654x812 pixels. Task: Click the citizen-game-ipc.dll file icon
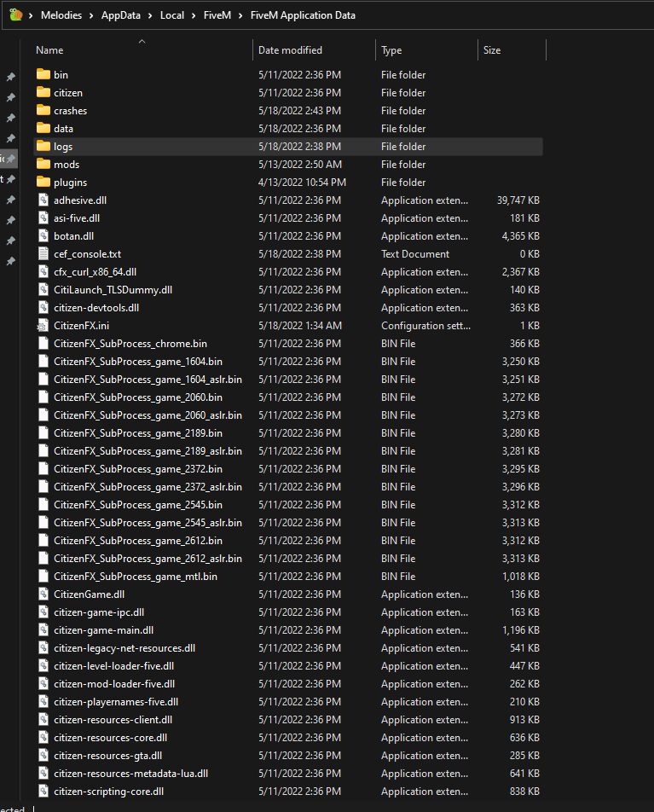[44, 612]
